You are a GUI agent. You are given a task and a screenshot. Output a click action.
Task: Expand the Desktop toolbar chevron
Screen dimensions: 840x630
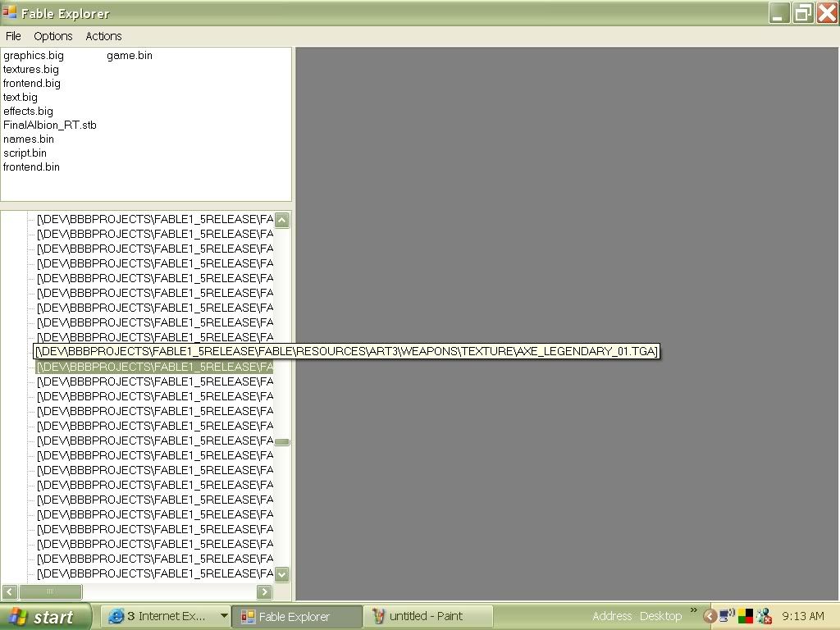point(694,610)
